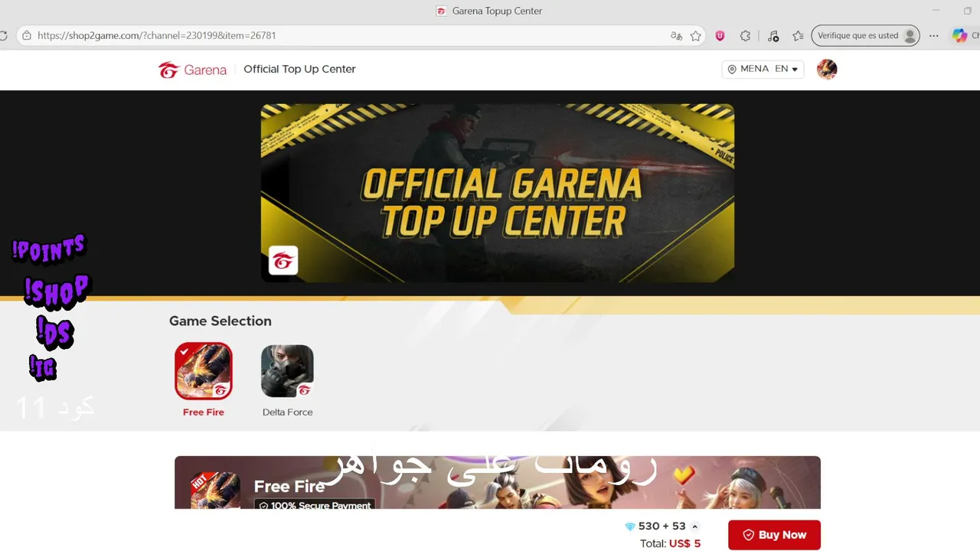Open the browser Extensions puzzle icon
980x551 pixels.
pos(746,36)
